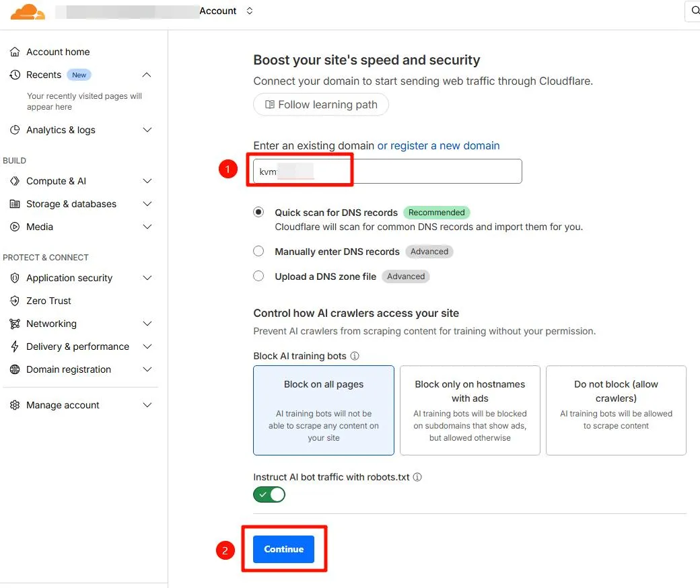Select Manually enter DNS records option
This screenshot has width=700, height=588.
(x=258, y=251)
